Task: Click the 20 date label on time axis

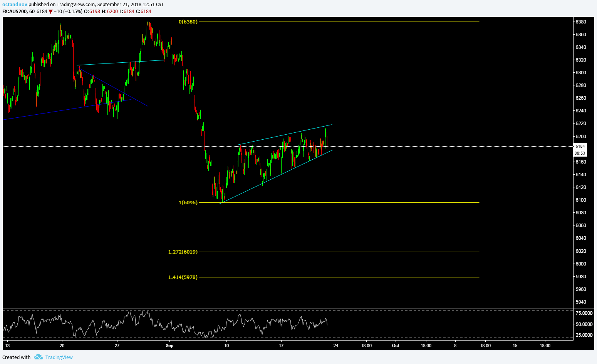Action: [62, 346]
